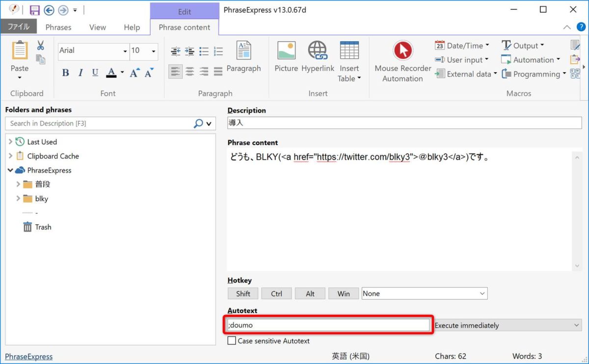Toggle the Ctrl hotkey modifier

point(276,293)
